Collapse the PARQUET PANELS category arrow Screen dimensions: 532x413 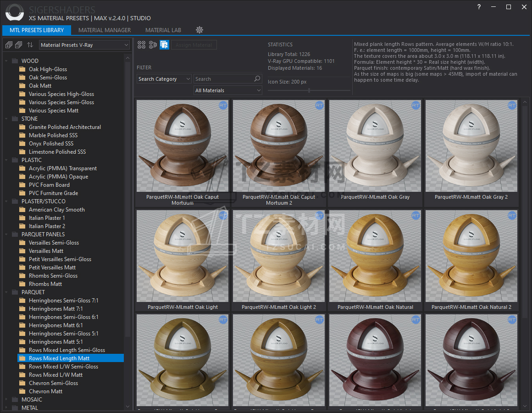pos(6,234)
